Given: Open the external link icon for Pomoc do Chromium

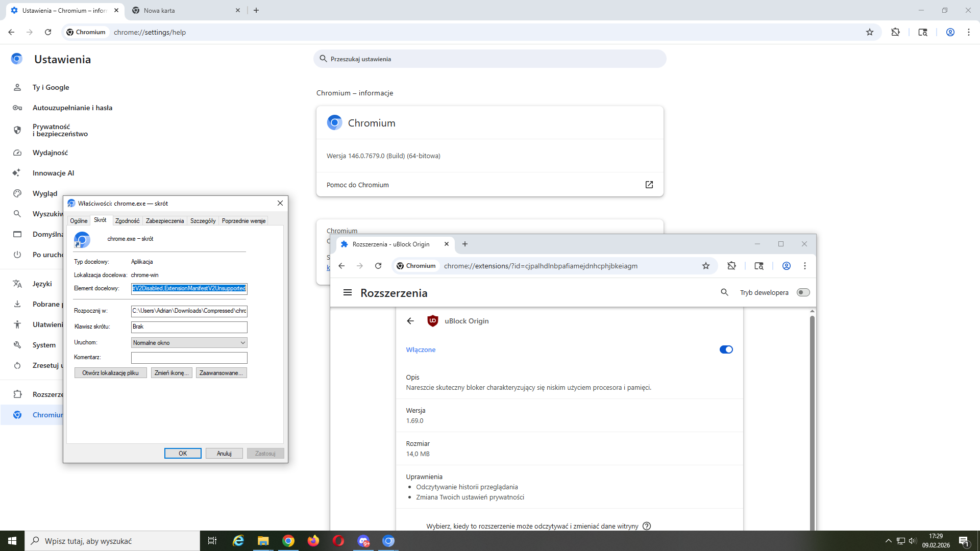Looking at the screenshot, I should pyautogui.click(x=649, y=185).
